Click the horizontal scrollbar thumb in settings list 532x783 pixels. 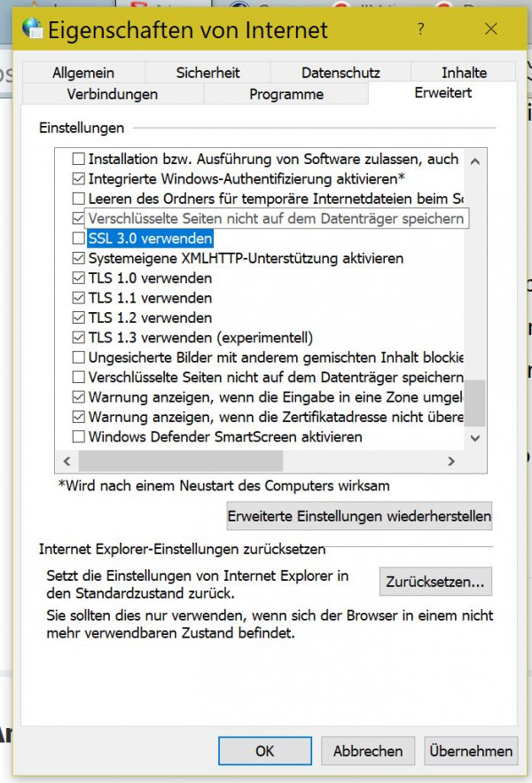coord(181,461)
